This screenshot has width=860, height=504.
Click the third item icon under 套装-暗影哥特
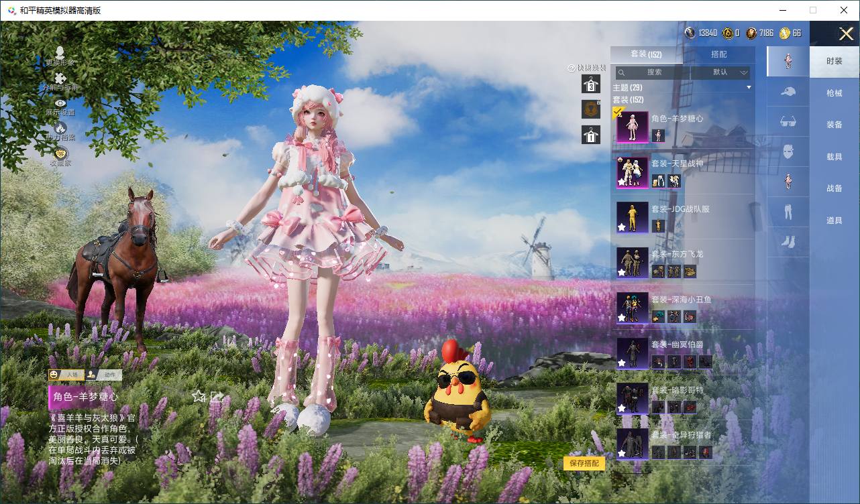click(x=690, y=407)
